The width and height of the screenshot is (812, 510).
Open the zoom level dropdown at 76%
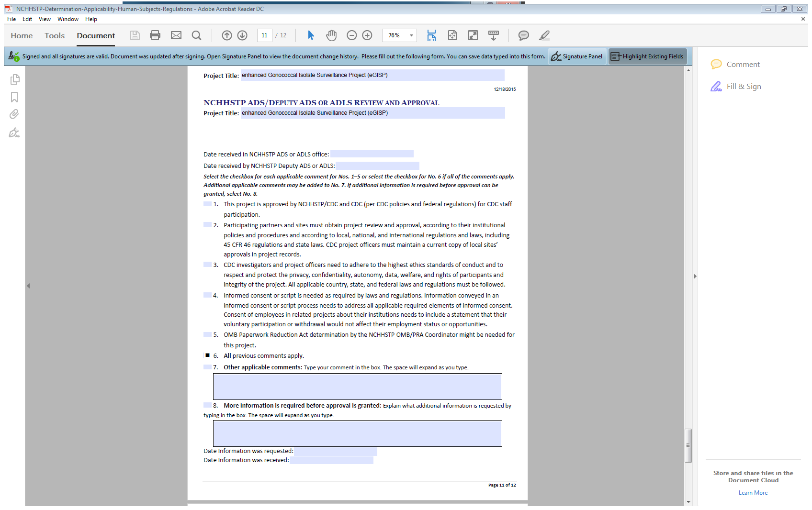411,35
